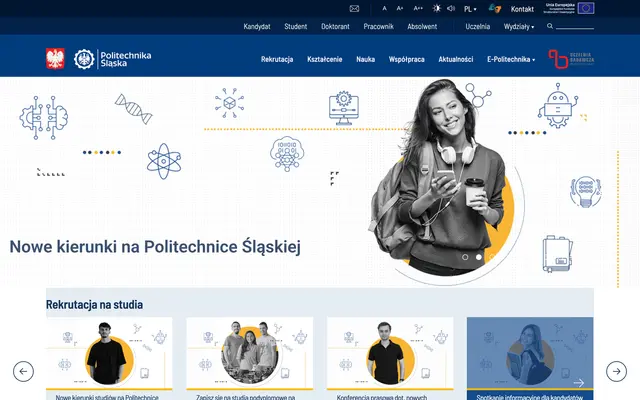
Task: Open the Konferencja prasowa card thumbnail
Action: coord(390,353)
